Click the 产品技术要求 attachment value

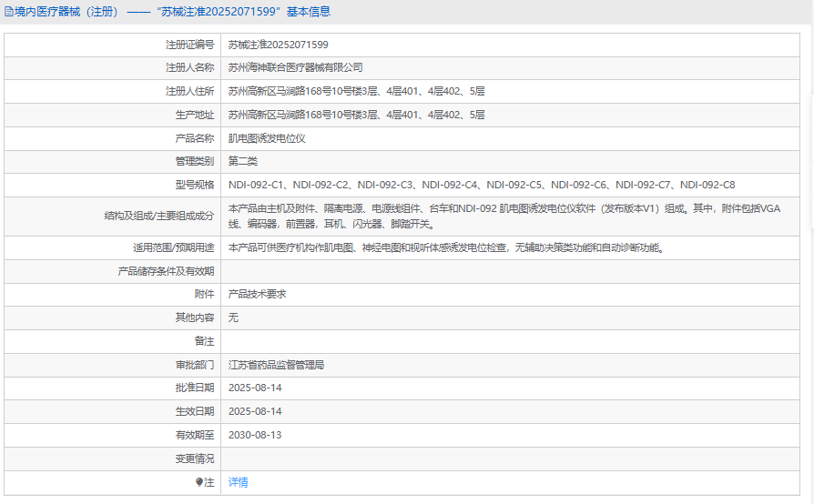(x=258, y=294)
